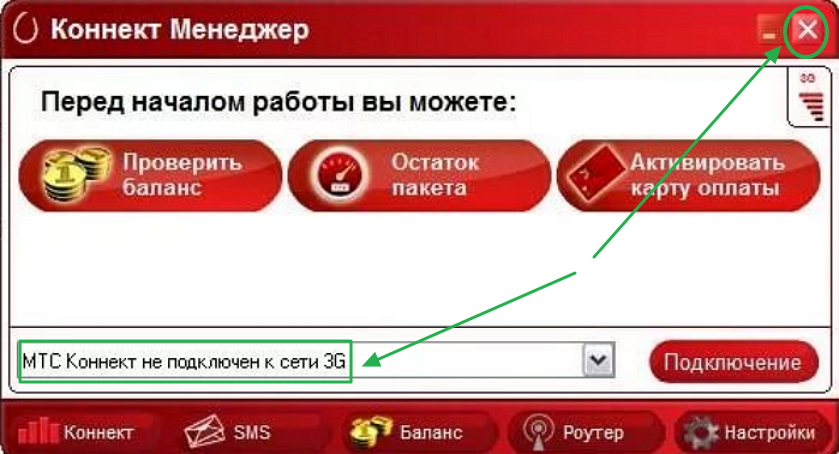The width and height of the screenshot is (839, 454).
Task: Minimize the Коннект Менеджер window
Action: click(768, 29)
